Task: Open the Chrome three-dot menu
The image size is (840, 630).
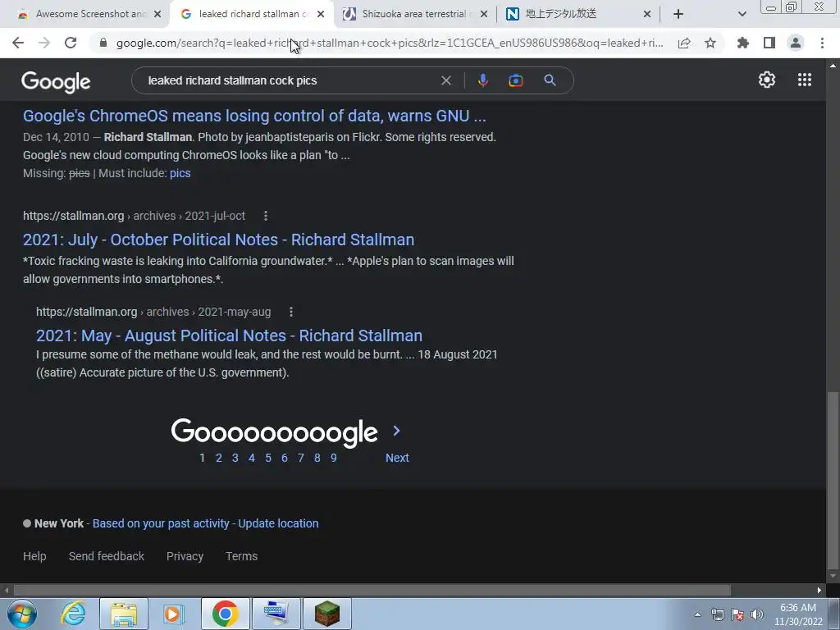Action: point(822,43)
